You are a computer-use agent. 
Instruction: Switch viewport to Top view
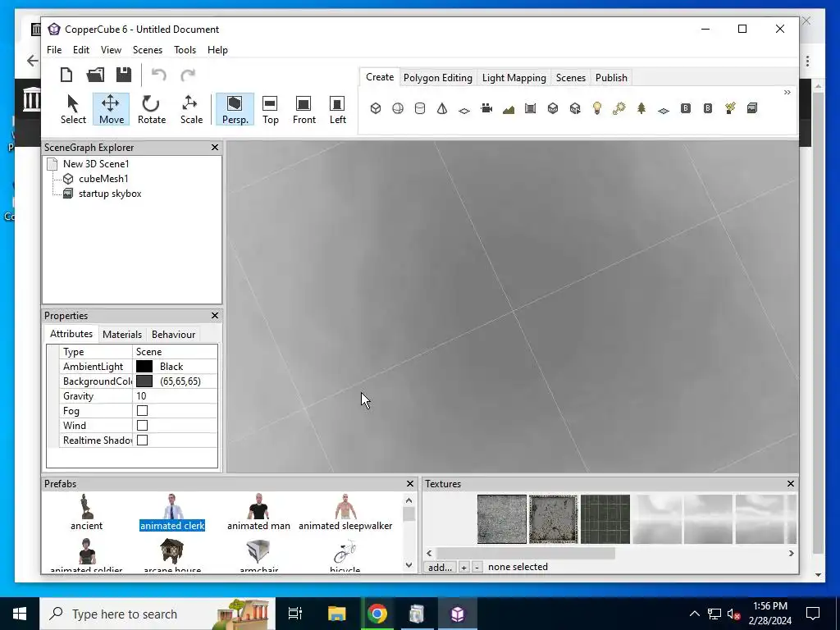271,109
